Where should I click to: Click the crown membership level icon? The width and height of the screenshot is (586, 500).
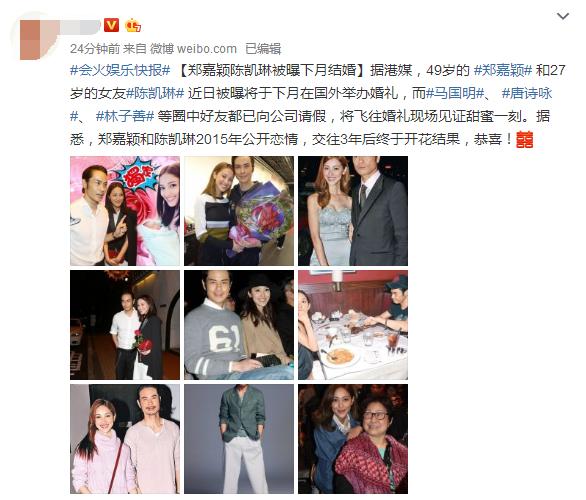[x=133, y=25]
